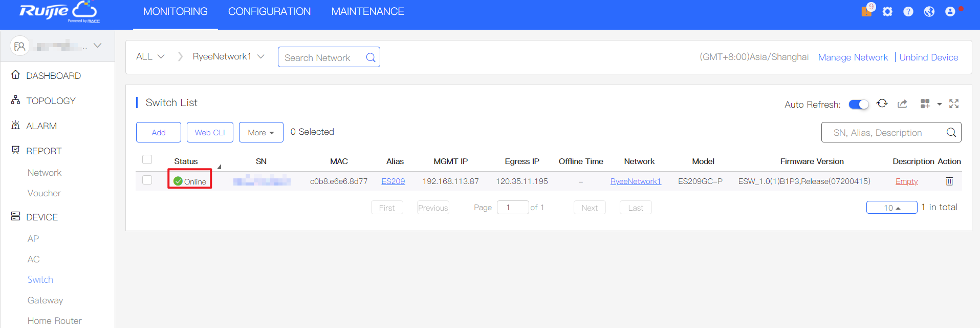Click the Topology icon in sidebar

[16, 100]
